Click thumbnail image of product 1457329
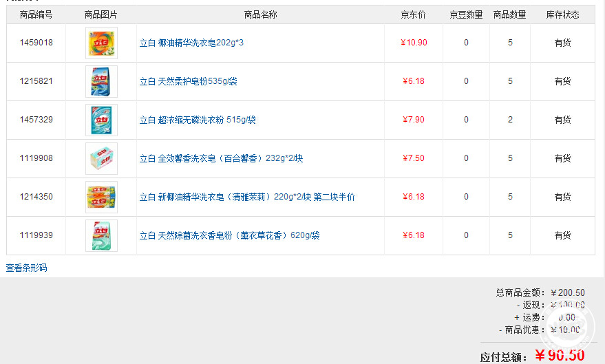Viewport: 605px width, 364px height. (101, 120)
